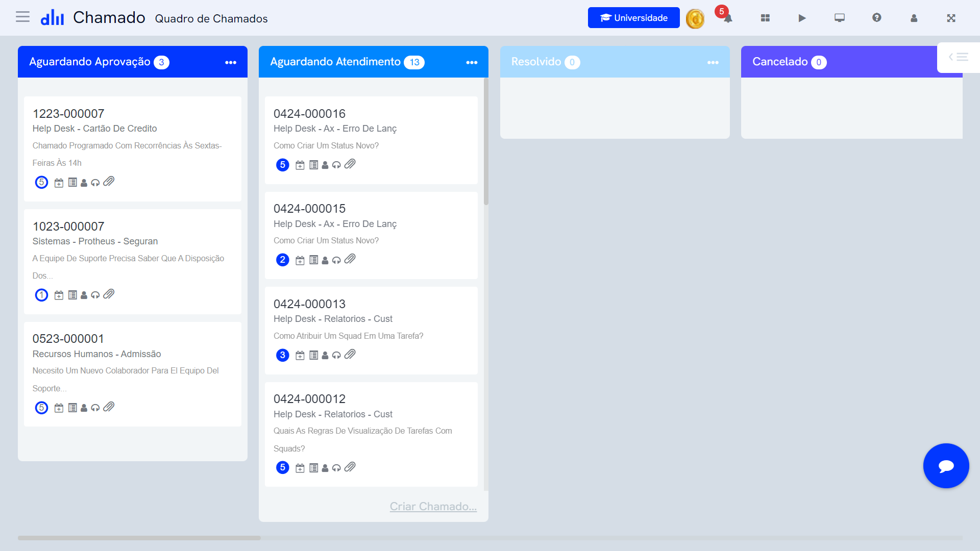The height and width of the screenshot is (551, 980).
Task: Click 'Sistemas - Protheus - Seguran' text
Action: tap(95, 241)
